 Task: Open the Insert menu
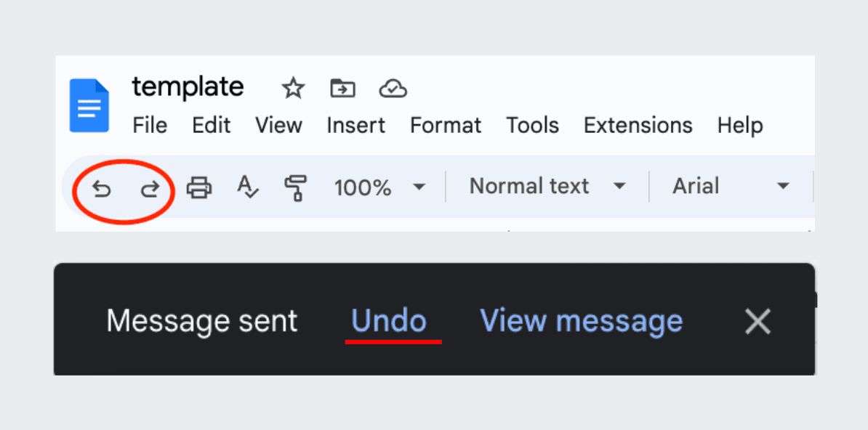pyautogui.click(x=355, y=126)
